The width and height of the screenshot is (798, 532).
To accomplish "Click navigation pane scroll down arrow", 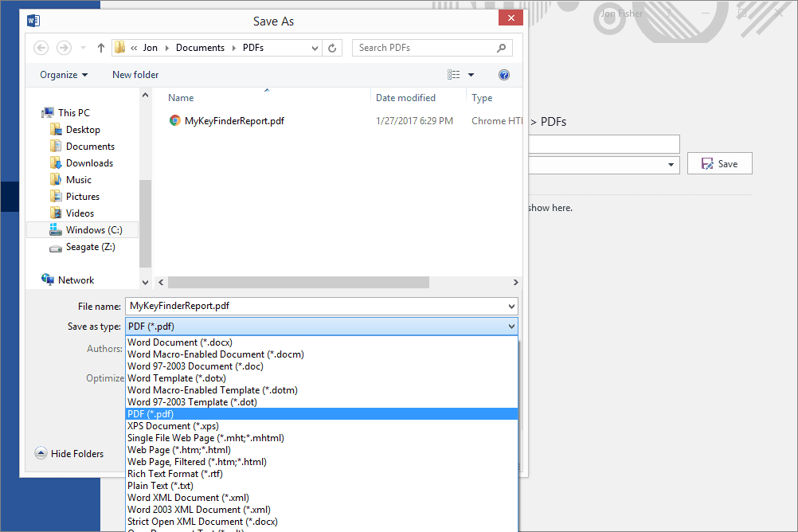I will [x=145, y=282].
